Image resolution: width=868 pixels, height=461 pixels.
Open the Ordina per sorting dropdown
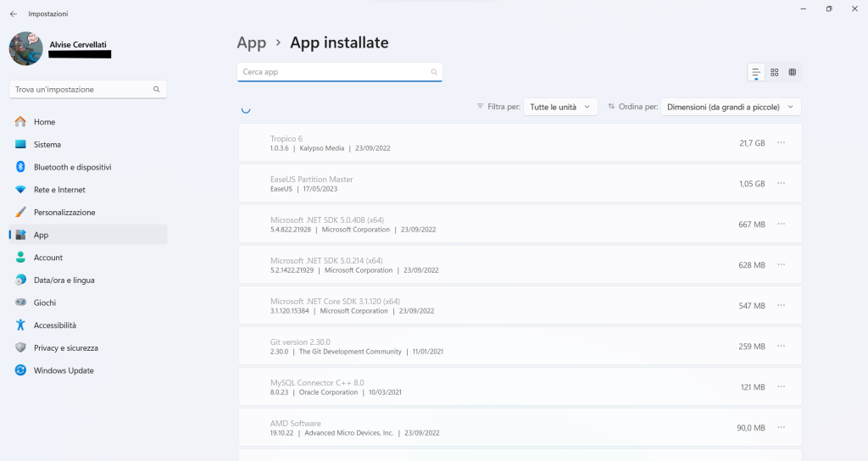coord(730,107)
